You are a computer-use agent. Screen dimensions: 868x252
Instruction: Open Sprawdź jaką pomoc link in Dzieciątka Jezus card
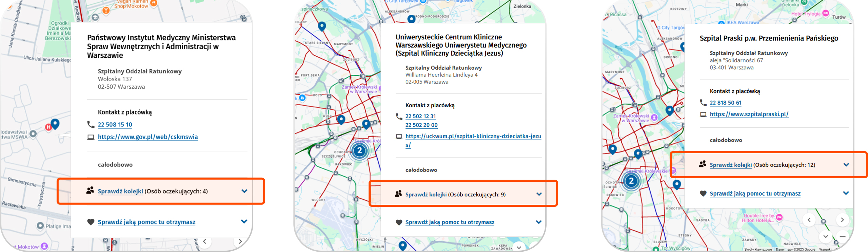tap(450, 222)
